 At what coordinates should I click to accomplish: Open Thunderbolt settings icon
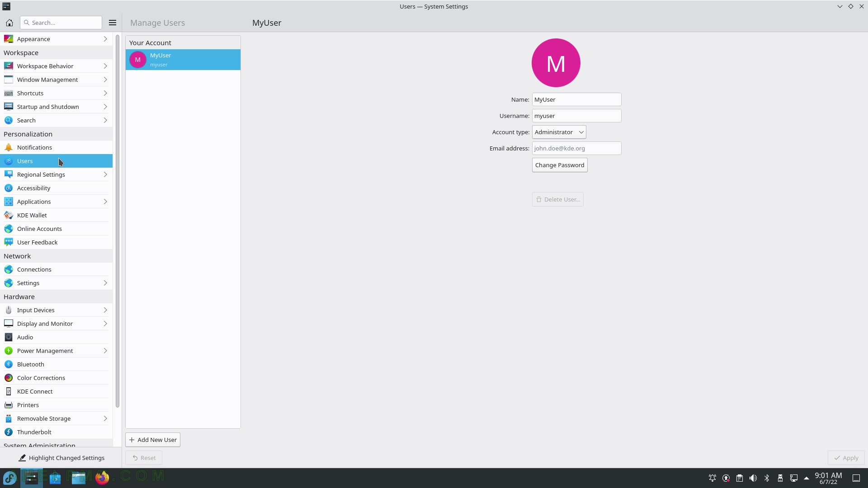9,432
